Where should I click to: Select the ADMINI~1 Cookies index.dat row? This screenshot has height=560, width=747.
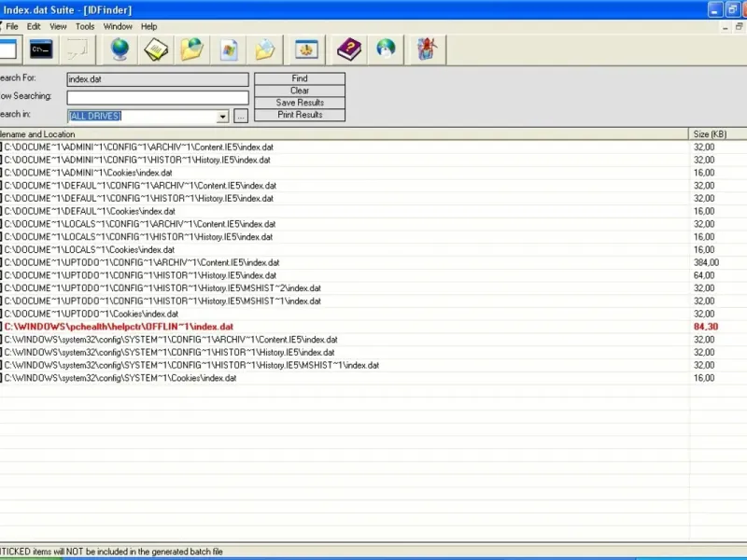[x=373, y=173]
